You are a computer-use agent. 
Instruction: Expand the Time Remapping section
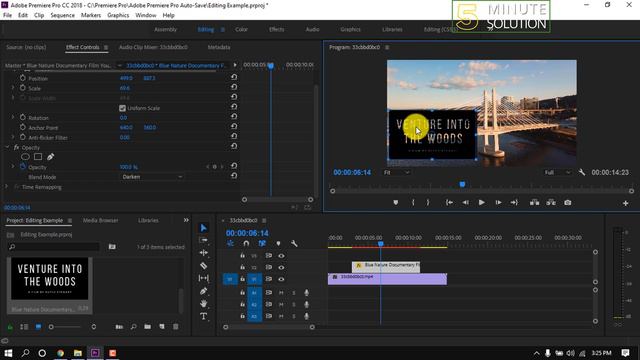tap(7, 187)
